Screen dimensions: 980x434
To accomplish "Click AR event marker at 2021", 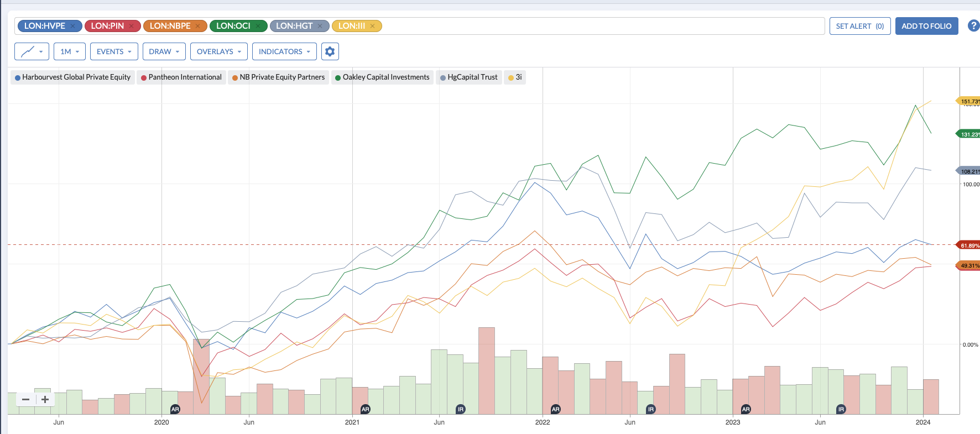I will coord(365,409).
